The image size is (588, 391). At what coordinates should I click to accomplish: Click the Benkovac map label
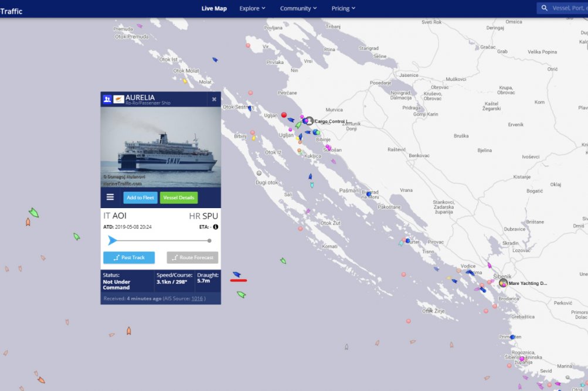pos(419,155)
